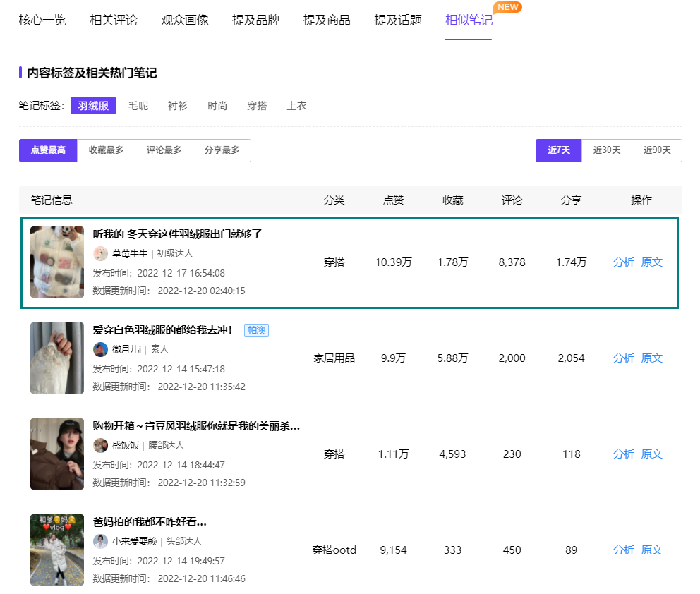Open the 小来爱耍赖 vlog note thumbnail
700x594 pixels.
coord(57,550)
